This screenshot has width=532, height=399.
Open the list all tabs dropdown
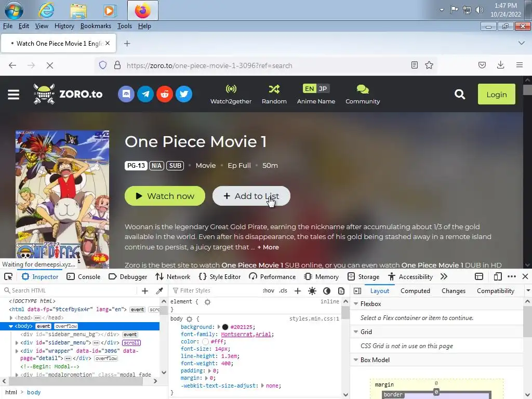pos(522,43)
